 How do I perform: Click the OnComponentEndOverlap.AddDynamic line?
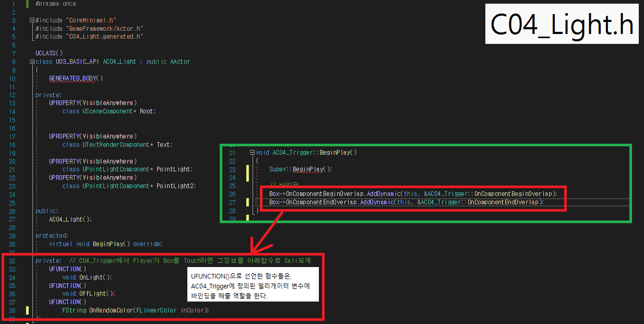(x=407, y=202)
